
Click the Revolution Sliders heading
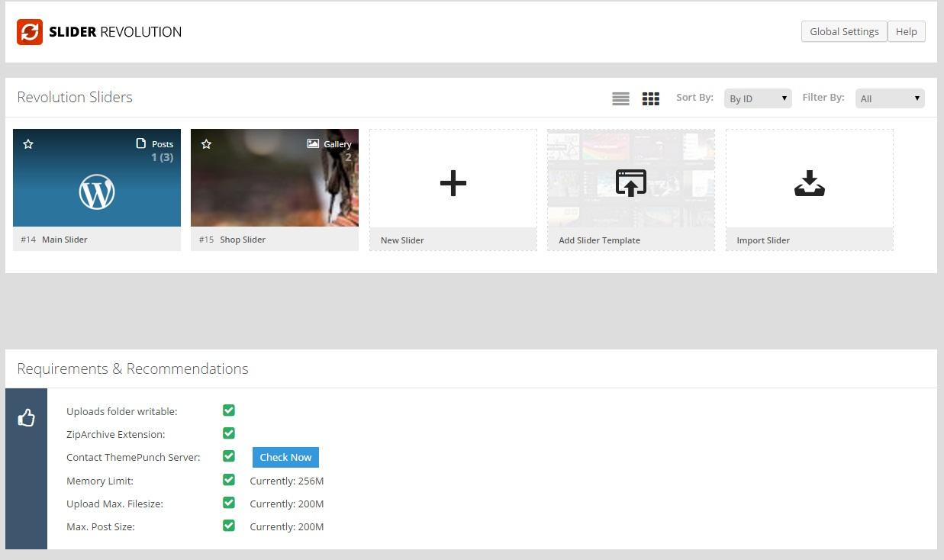coord(75,97)
